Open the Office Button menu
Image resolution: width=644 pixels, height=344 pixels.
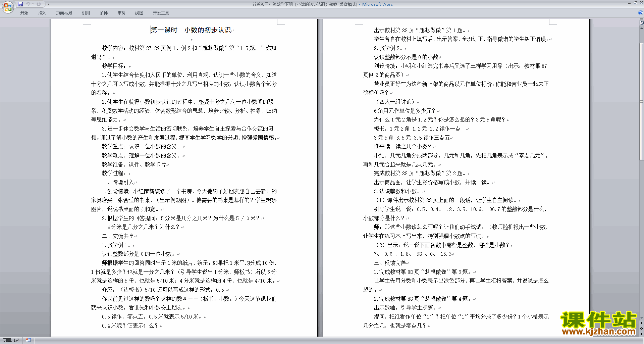7,7
